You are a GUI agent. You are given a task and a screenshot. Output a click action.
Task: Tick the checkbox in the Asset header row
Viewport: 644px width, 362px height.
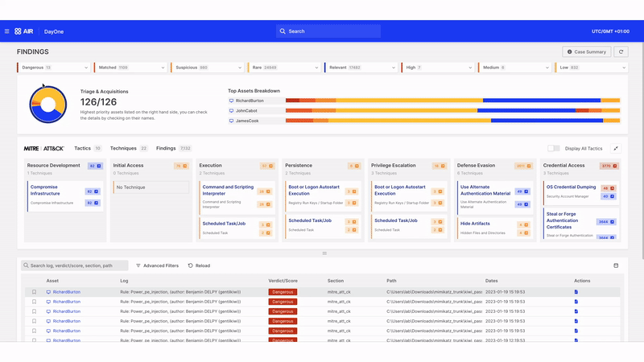click(x=35, y=281)
